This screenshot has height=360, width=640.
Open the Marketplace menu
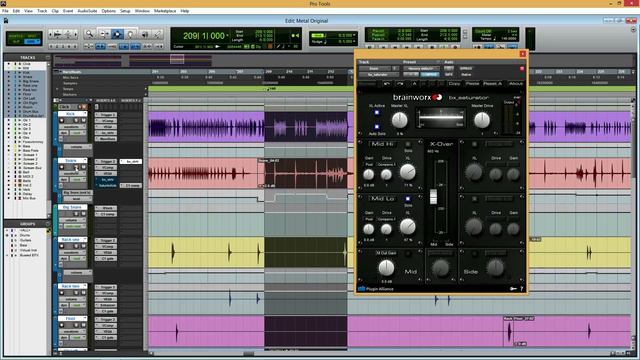click(x=165, y=11)
